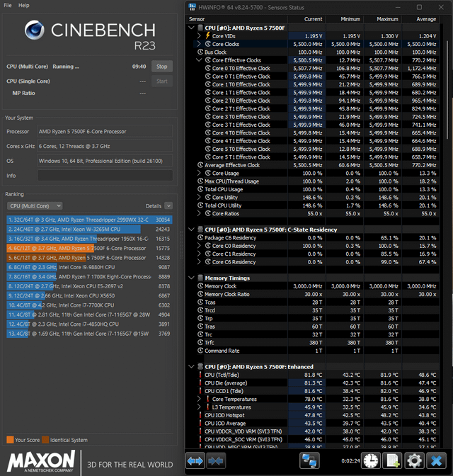The image size is (453, 476).
Task: Click the Info text field in Your System
Action: click(x=105, y=176)
